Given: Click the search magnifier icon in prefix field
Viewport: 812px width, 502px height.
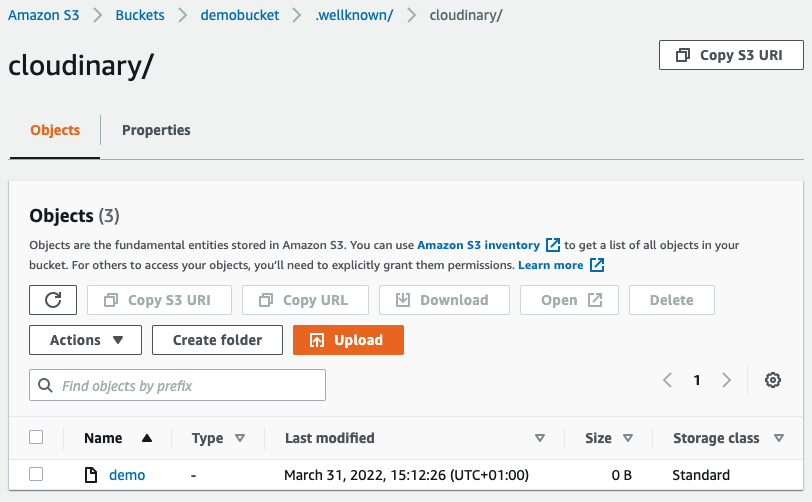Looking at the screenshot, I should 46,385.
